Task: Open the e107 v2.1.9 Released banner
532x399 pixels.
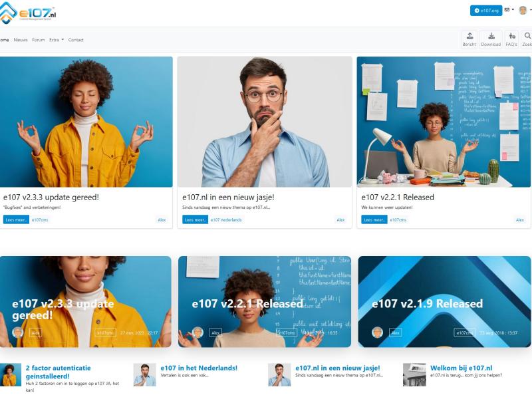Action: click(x=444, y=302)
